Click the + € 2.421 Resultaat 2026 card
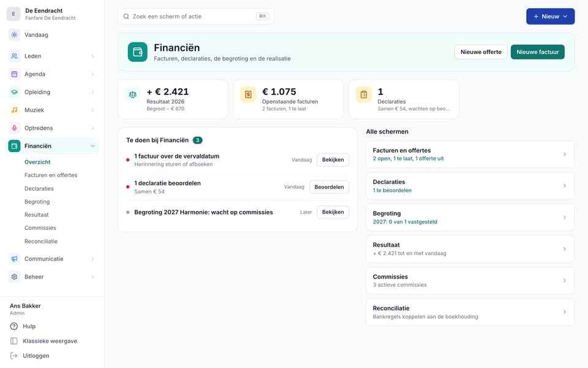Viewport: 588px width, 368px height. click(173, 99)
